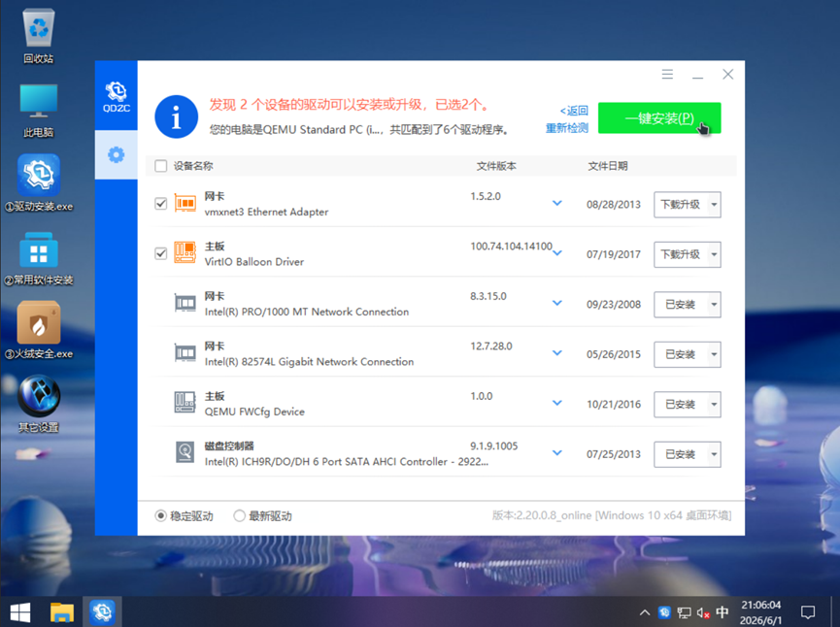This screenshot has width=840, height=627.
Task: Open the Recycle Bin desktop icon
Action: (x=38, y=37)
